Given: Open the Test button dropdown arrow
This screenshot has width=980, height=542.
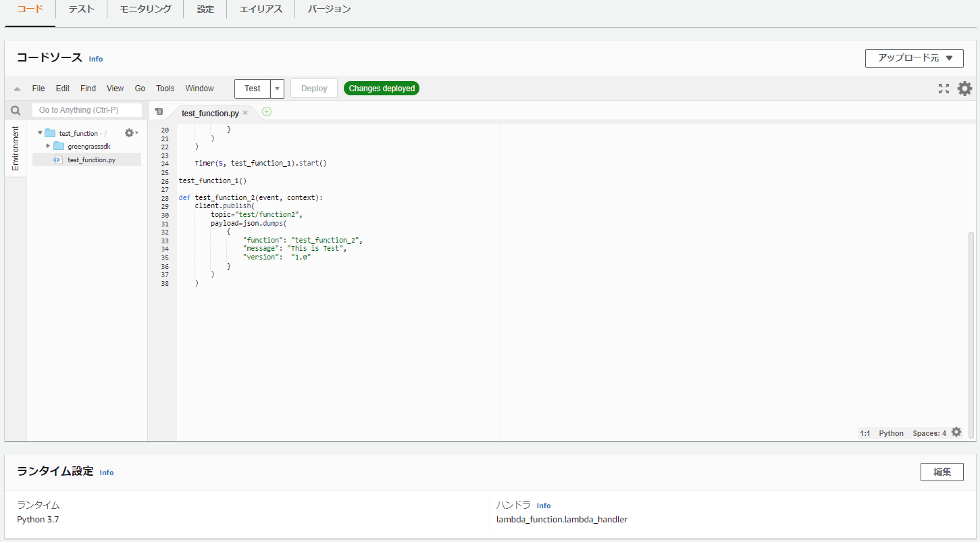Looking at the screenshot, I should click(277, 89).
